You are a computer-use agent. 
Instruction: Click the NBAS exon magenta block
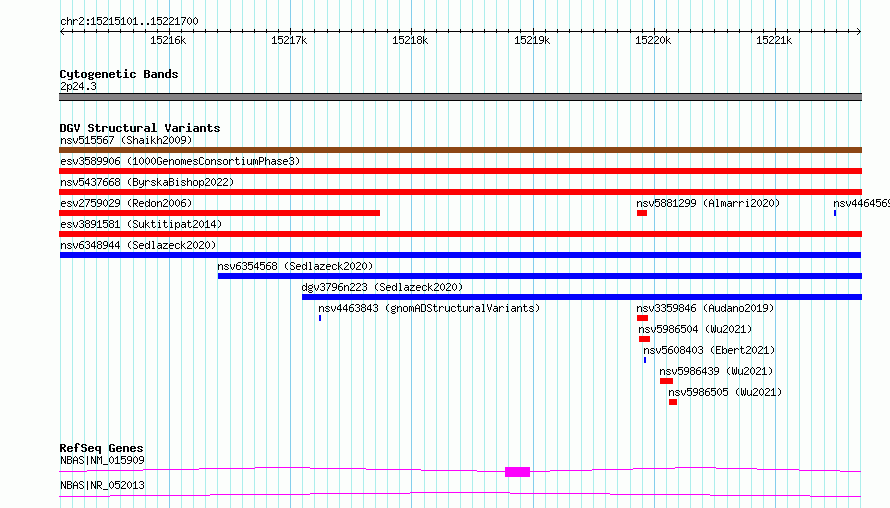click(518, 472)
